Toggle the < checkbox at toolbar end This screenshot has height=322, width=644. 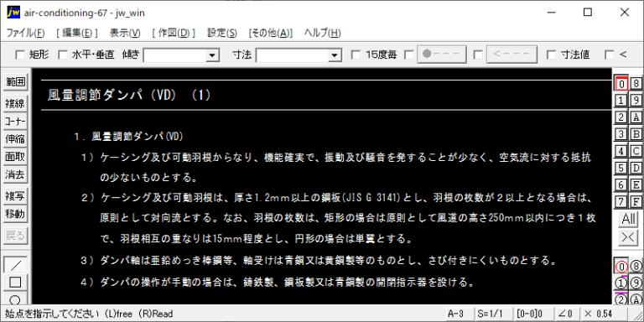click(610, 55)
